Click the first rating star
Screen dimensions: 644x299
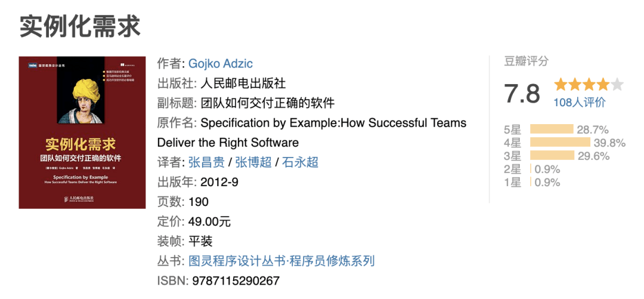click(x=560, y=85)
